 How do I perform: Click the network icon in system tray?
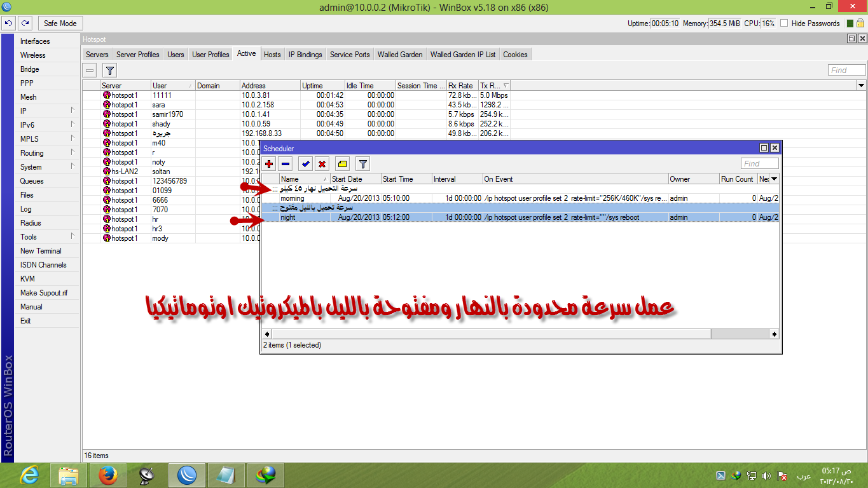(751, 475)
